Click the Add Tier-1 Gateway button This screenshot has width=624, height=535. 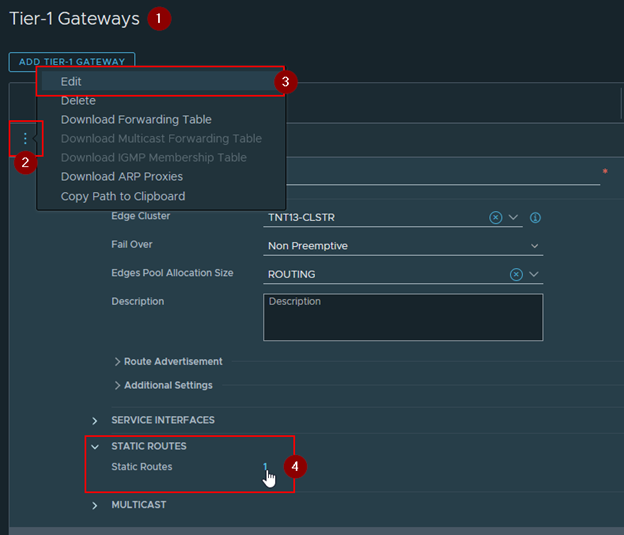72,62
